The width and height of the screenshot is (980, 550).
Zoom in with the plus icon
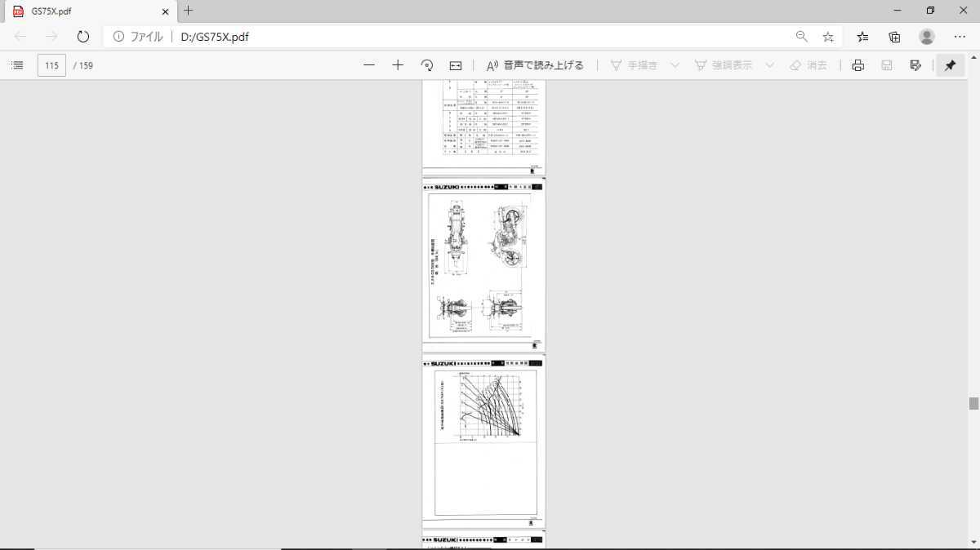[398, 65]
